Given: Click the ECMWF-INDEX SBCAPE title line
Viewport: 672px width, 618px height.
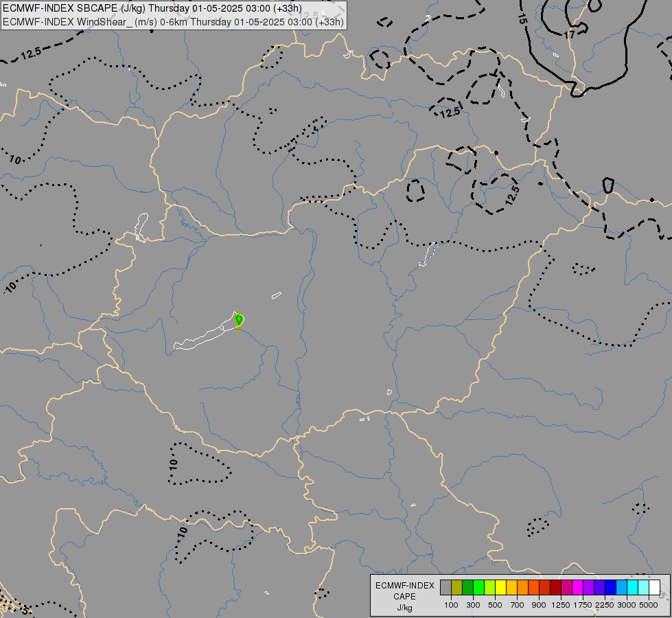Looking at the screenshot, I should pyautogui.click(x=152, y=8).
